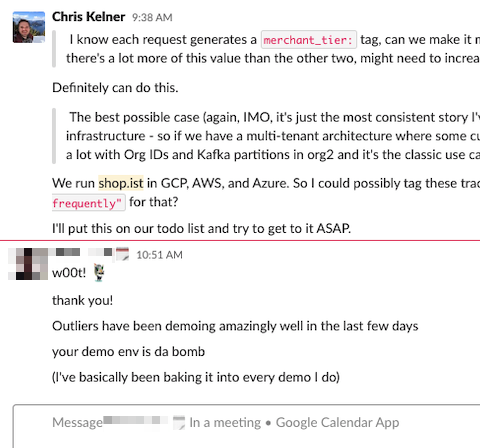Select the "your demo env is da bomb" message
Screen dimensions: 480x448
(128, 352)
